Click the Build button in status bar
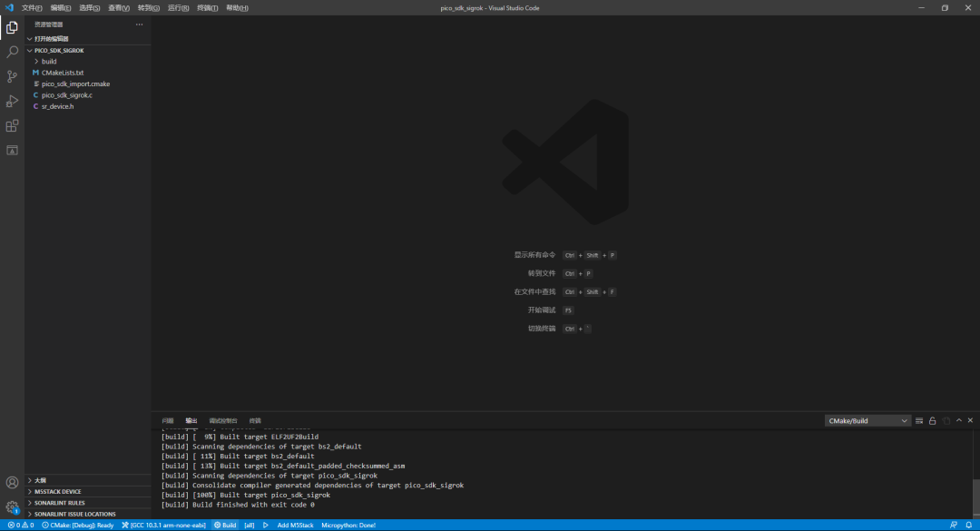Screen dimensions: 980x531 (x=225, y=525)
